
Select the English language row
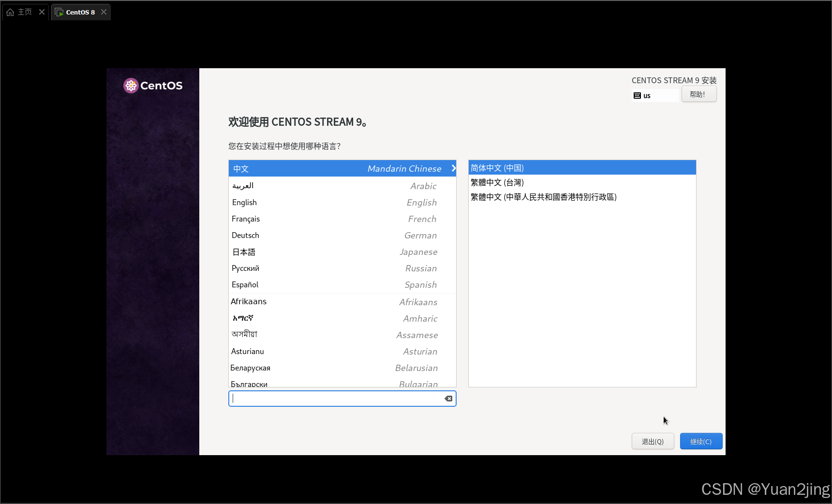[x=342, y=202]
